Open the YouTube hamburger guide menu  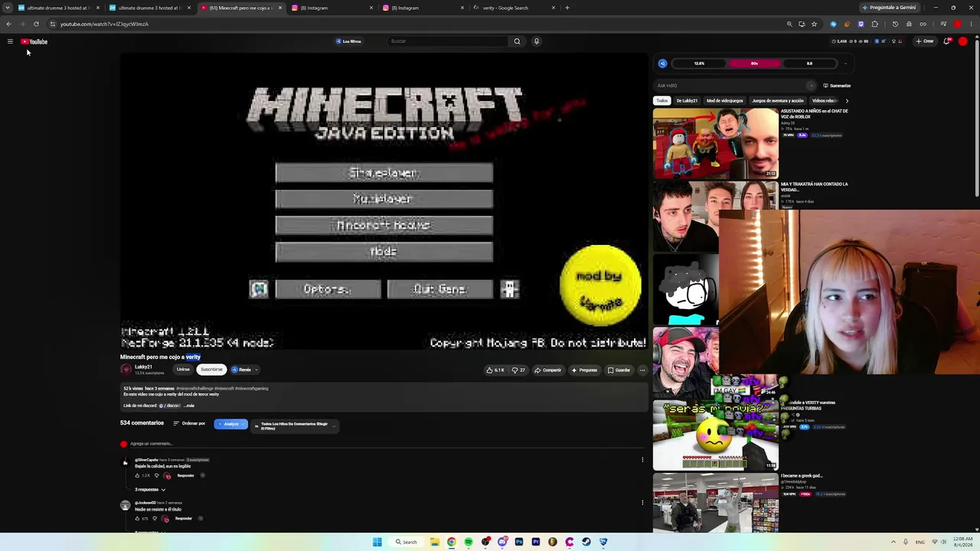pyautogui.click(x=10, y=41)
